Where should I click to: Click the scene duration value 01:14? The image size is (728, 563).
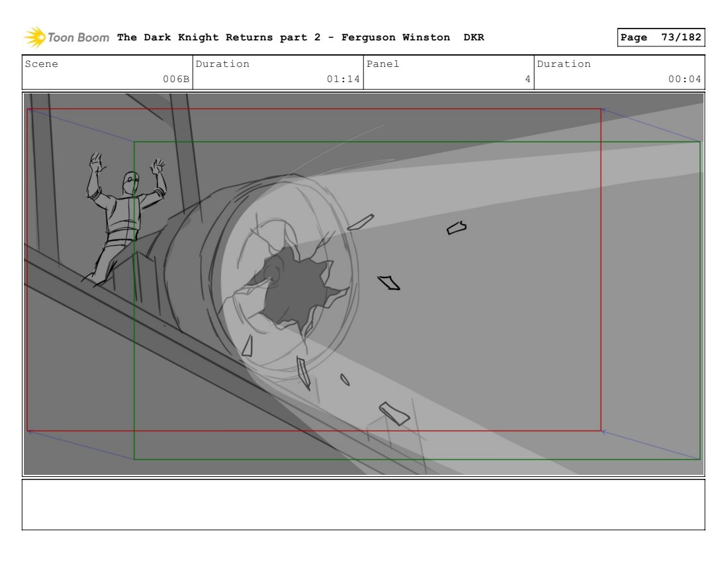click(343, 79)
